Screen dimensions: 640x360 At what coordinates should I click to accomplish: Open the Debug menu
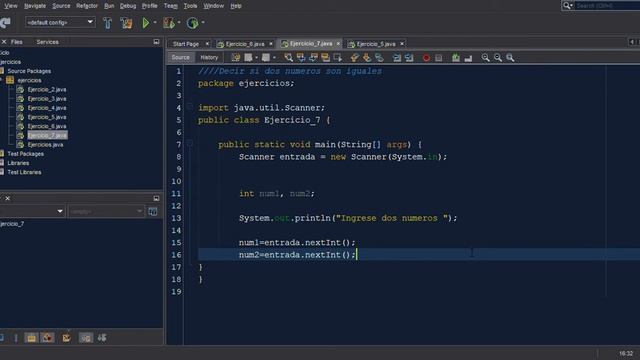(128, 6)
